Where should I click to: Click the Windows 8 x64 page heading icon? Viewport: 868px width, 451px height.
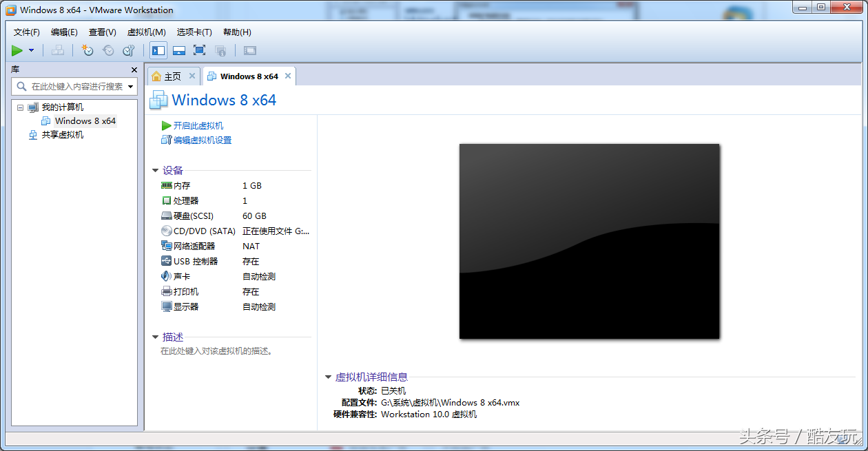click(x=158, y=100)
